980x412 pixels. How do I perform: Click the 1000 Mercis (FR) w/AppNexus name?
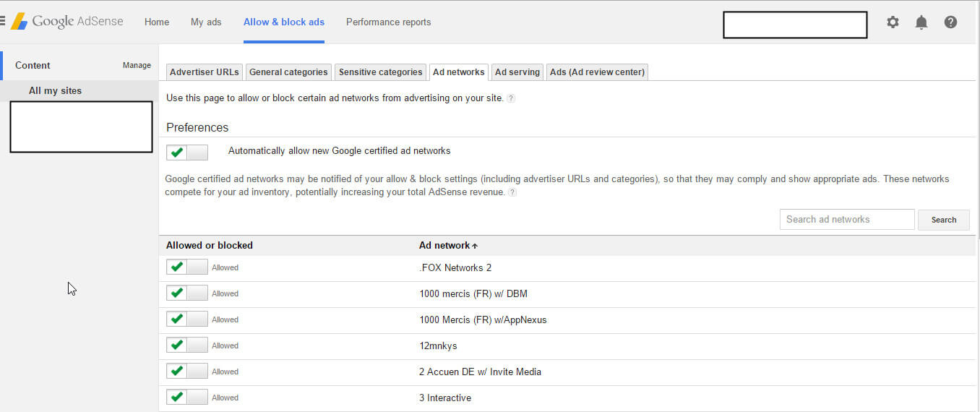[x=483, y=319]
